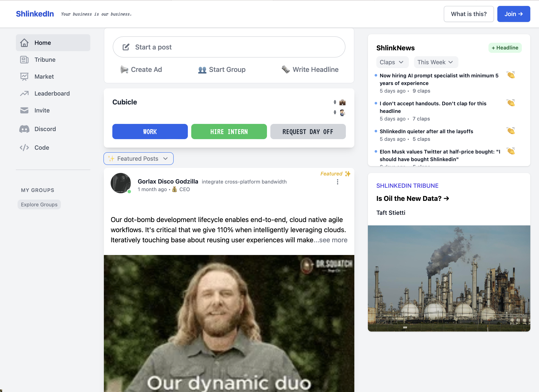Click the + Headline button

(x=505, y=48)
